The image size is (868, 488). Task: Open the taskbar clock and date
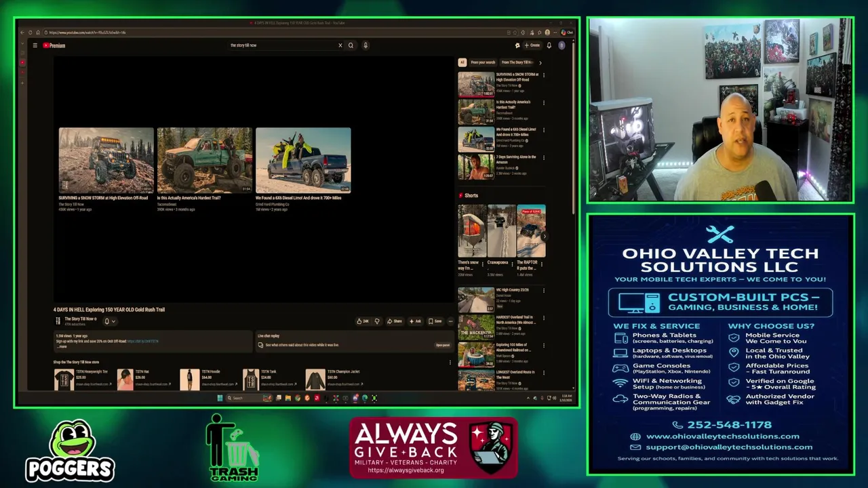coord(567,398)
